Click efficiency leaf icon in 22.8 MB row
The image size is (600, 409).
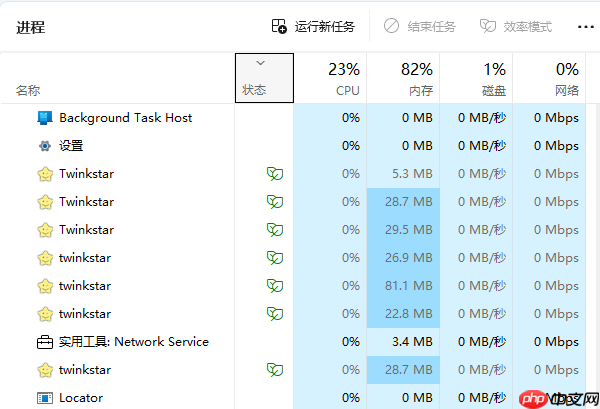tap(273, 314)
